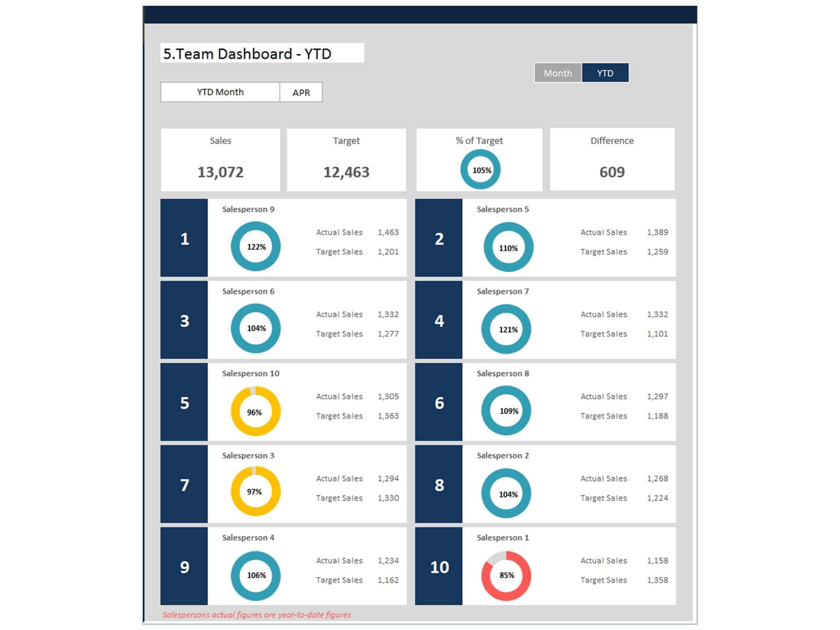Select Salesperson 1's target sales 1,358
The image size is (840, 630).
[658, 580]
